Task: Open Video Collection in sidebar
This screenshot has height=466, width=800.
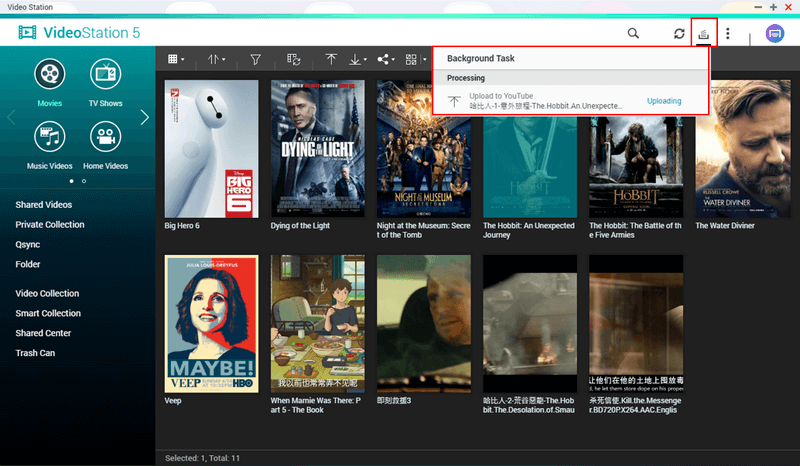Action: (47, 293)
